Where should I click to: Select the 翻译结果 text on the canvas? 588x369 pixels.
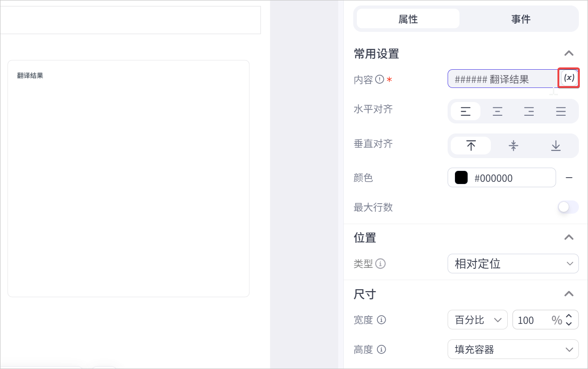click(x=30, y=76)
